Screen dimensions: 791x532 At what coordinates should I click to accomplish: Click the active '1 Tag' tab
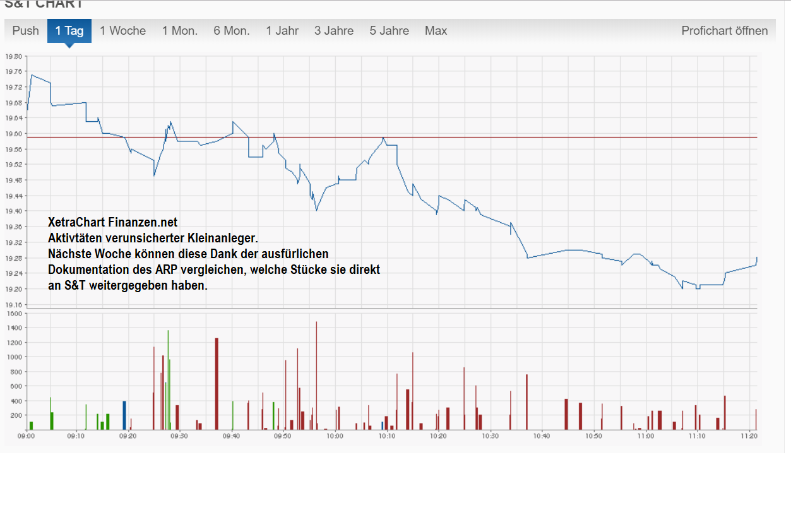69,30
